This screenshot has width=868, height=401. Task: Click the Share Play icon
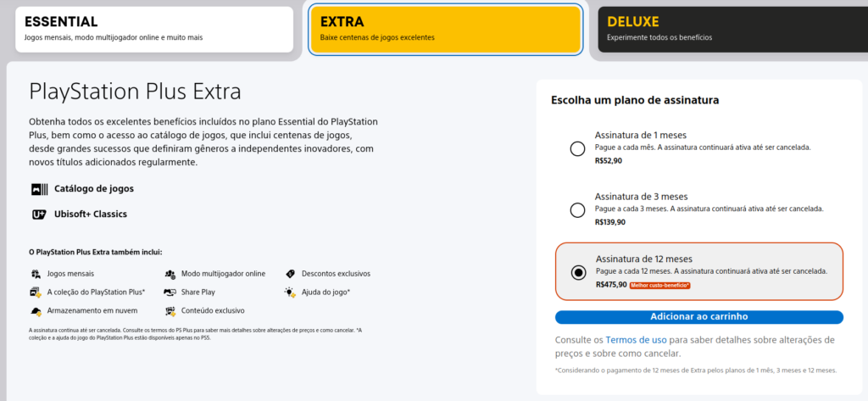coord(171,292)
